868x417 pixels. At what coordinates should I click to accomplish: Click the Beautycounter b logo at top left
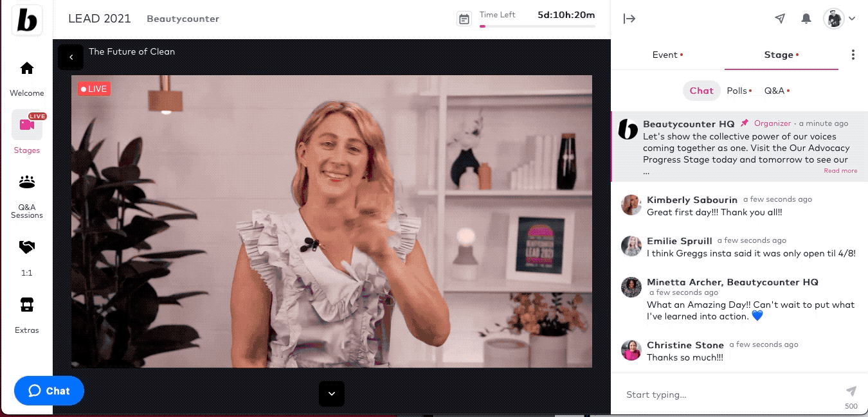(27, 19)
